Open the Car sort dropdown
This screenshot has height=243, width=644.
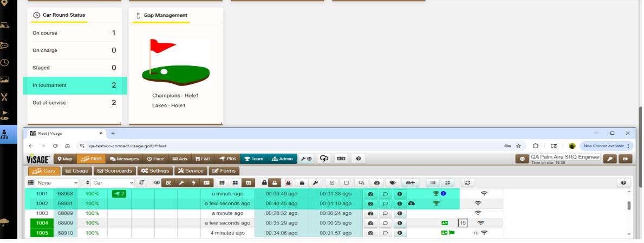pyautogui.click(x=113, y=183)
